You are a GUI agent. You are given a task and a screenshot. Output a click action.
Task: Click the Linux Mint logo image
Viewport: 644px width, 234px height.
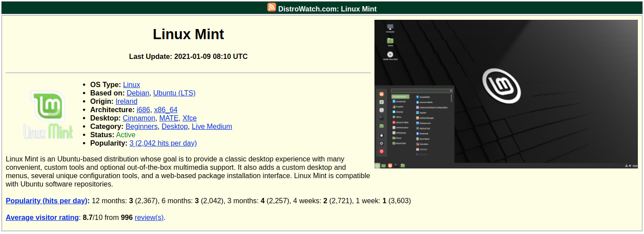[49, 114]
